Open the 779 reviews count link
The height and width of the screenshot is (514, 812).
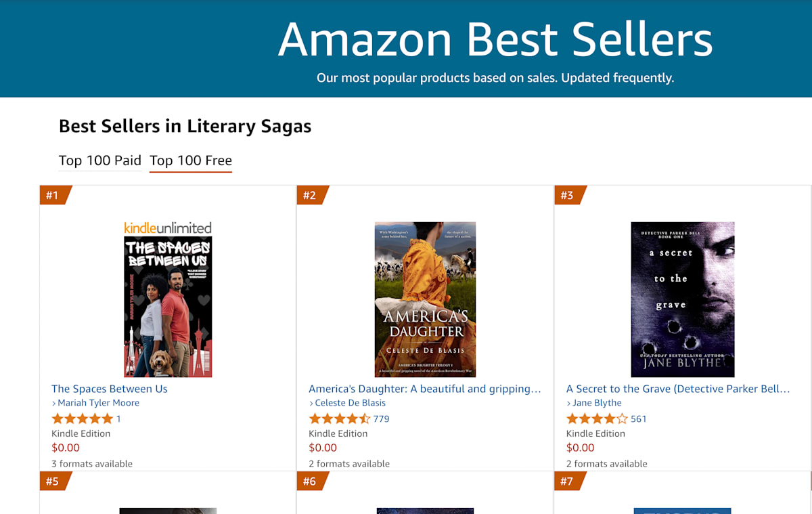point(381,419)
